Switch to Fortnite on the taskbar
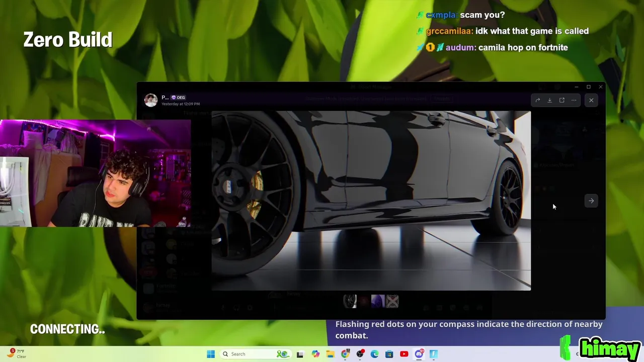 click(433, 354)
